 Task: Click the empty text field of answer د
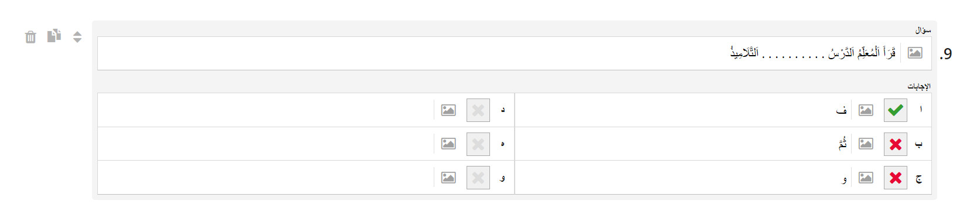[266, 110]
